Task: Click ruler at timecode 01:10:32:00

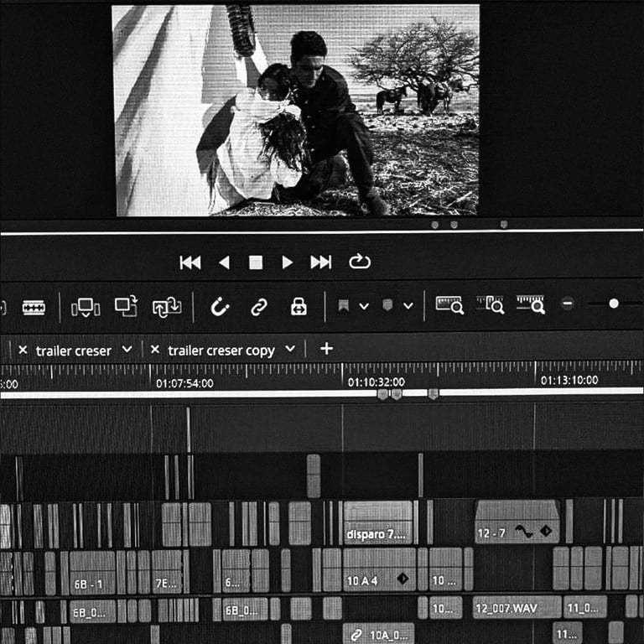Action: [377, 382]
